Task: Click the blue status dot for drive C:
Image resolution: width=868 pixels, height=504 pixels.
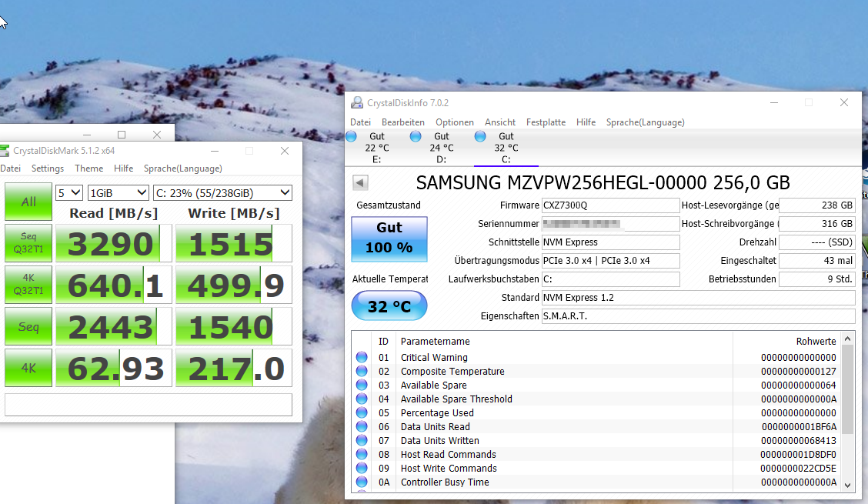Action: click(480, 136)
